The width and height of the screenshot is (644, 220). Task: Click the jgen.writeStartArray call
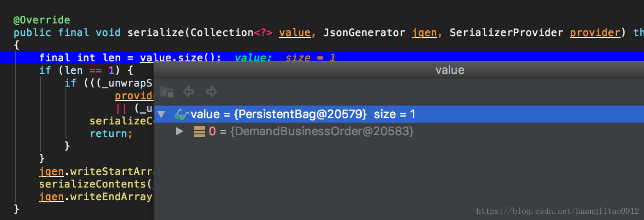(x=96, y=171)
